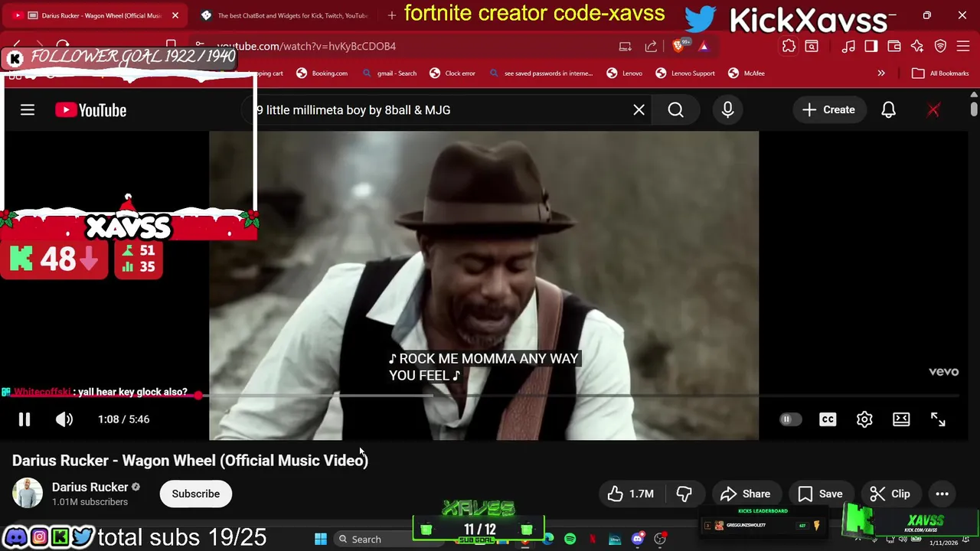
Task: Start voice search with the microphone
Action: coord(727,110)
